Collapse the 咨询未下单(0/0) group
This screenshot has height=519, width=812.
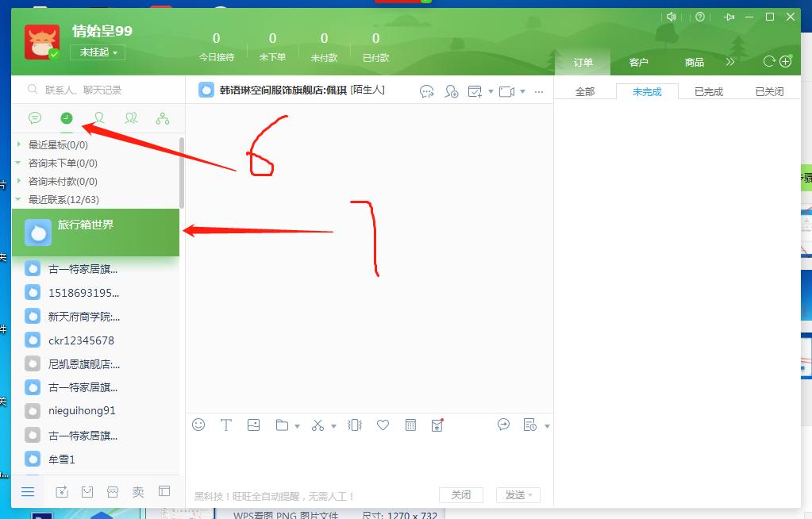(18, 163)
